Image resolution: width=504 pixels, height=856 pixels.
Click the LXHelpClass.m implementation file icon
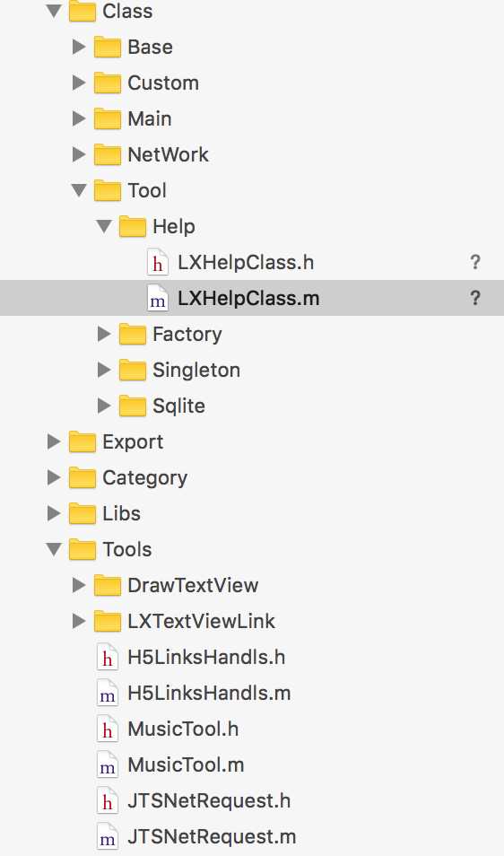[x=158, y=299]
